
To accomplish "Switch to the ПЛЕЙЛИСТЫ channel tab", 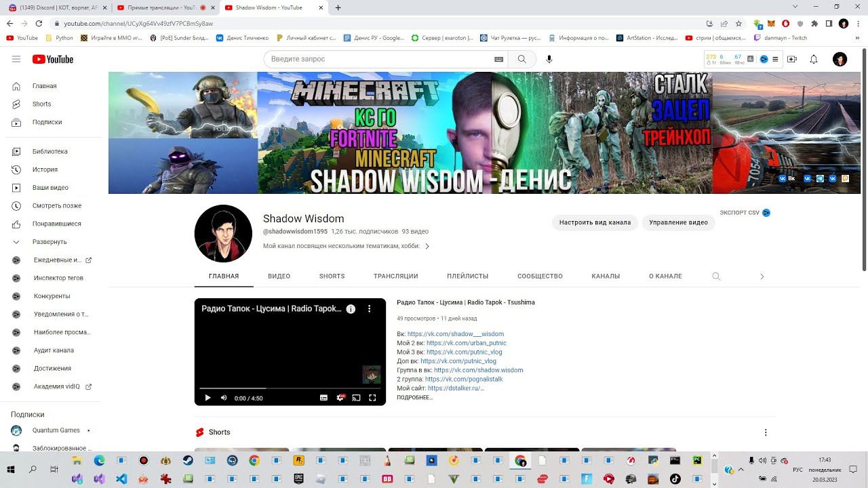I will click(468, 276).
